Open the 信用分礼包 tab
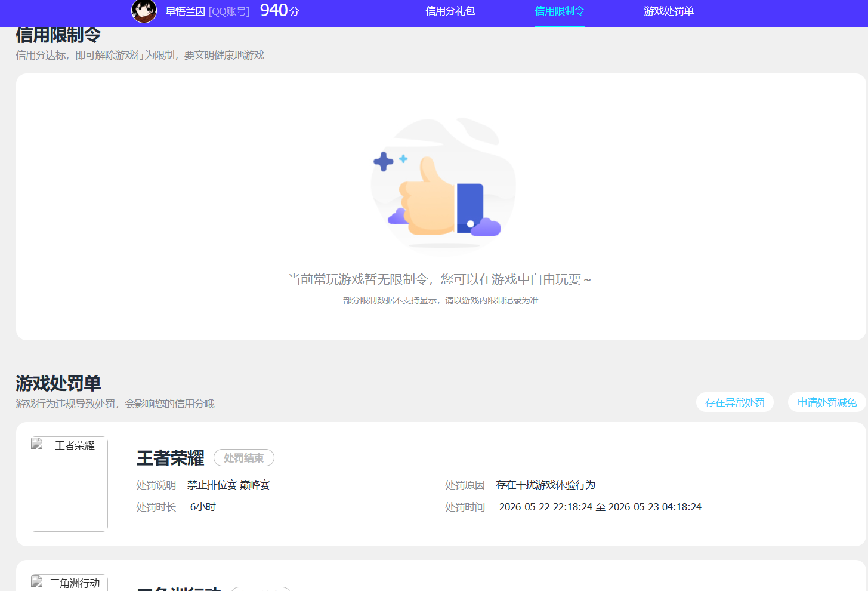This screenshot has width=868, height=591. [x=450, y=11]
